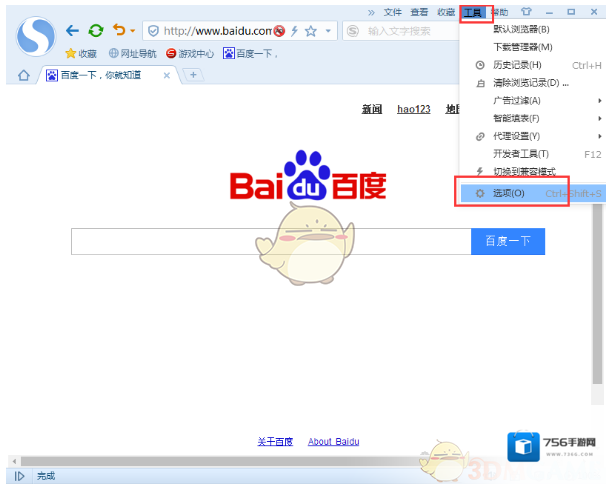611x488 pixels.
Task: Open the hao123 link
Action: [x=413, y=109]
